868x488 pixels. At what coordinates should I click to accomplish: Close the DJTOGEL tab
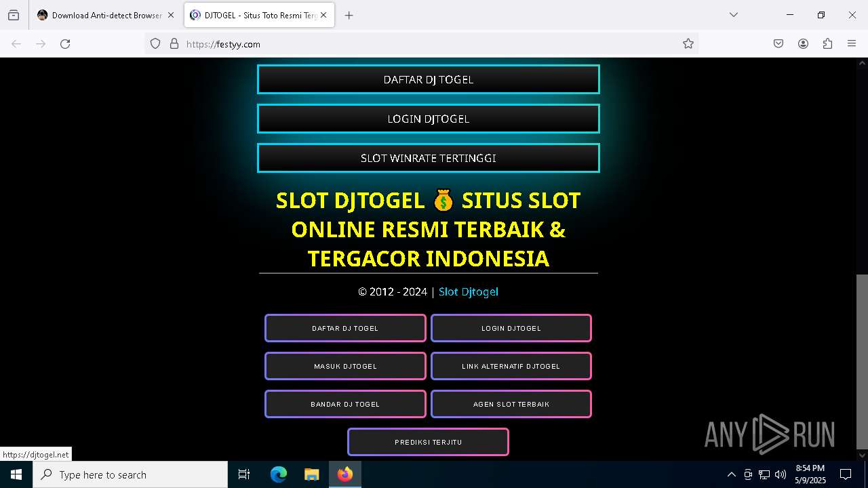pyautogui.click(x=323, y=15)
